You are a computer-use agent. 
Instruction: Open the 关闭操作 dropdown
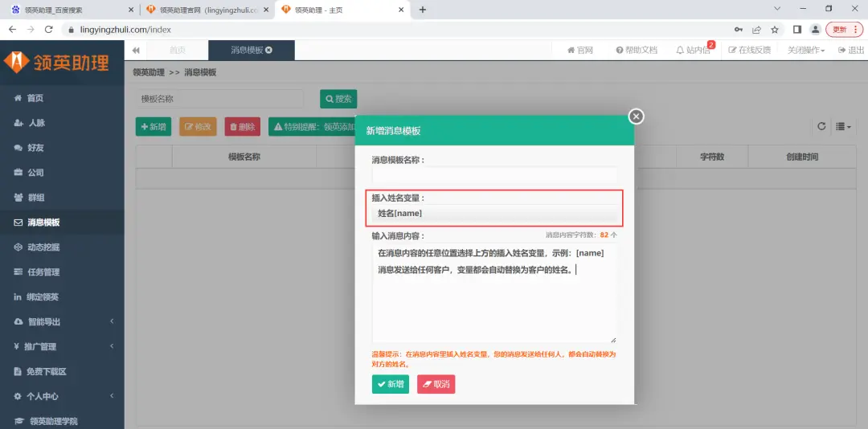point(806,51)
